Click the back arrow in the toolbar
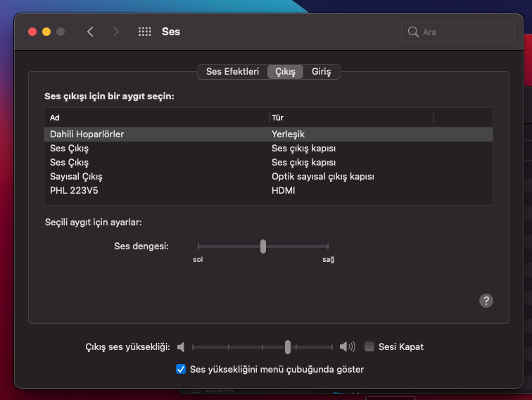Screen dimensions: 532x400 [x=90, y=32]
